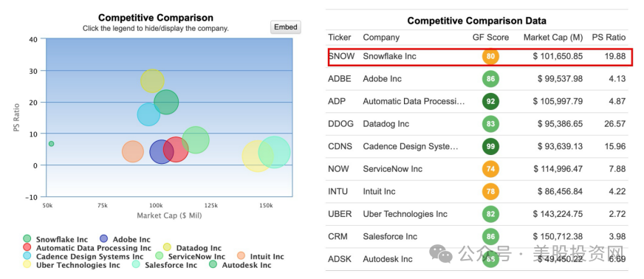Select small Autodesk bubble in chart
The image size is (644, 279).
tap(52, 144)
